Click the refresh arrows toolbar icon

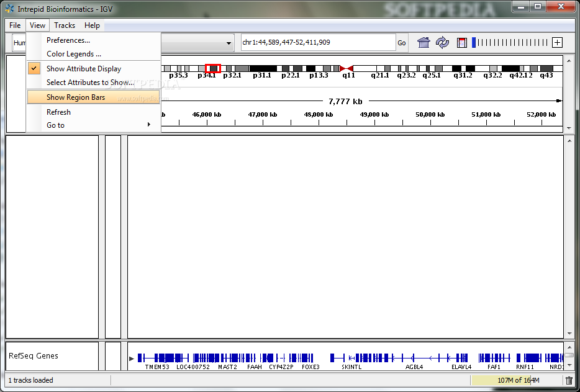(442, 43)
